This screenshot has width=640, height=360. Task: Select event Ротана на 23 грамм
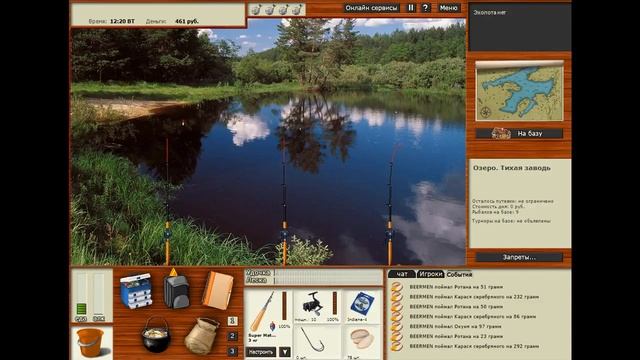[x=456, y=336]
